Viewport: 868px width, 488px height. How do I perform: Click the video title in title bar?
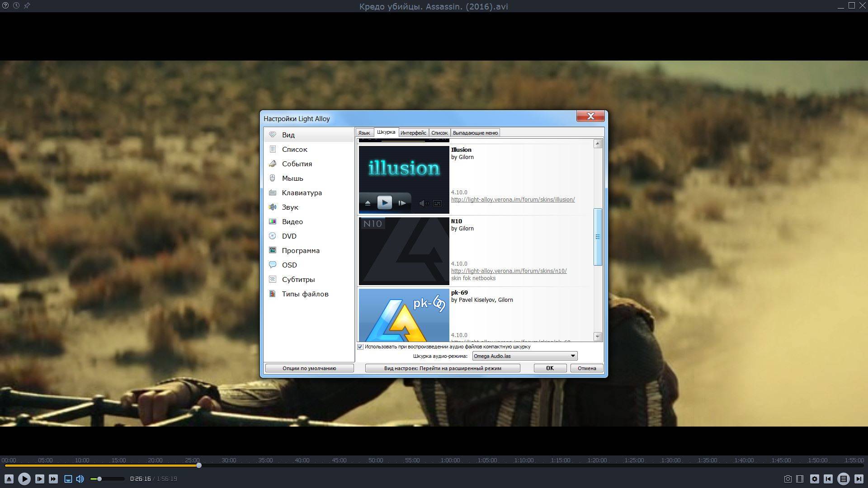[434, 6]
